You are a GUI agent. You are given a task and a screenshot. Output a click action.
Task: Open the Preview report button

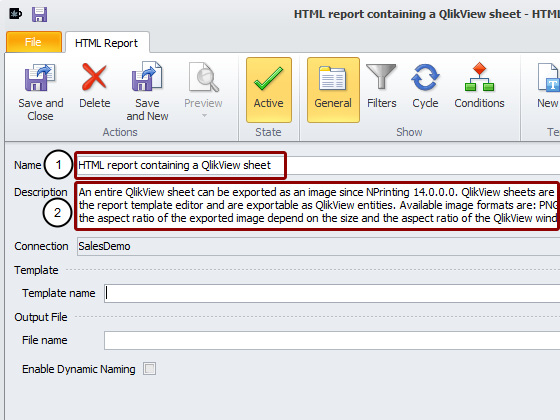tap(203, 86)
